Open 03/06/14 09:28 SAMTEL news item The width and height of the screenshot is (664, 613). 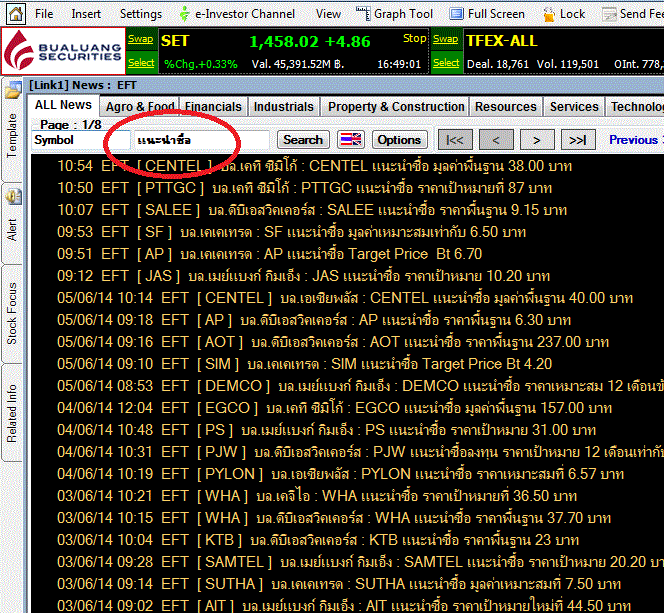(x=360, y=562)
